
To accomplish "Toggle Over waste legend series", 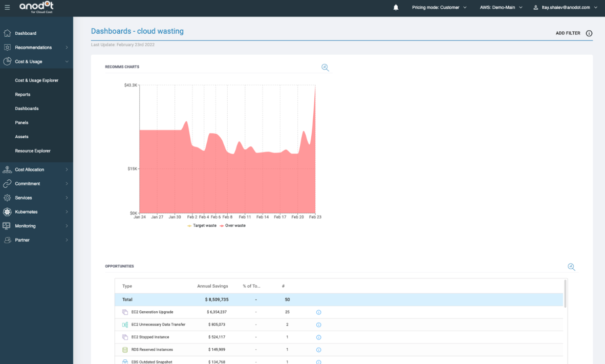I will (x=233, y=225).
